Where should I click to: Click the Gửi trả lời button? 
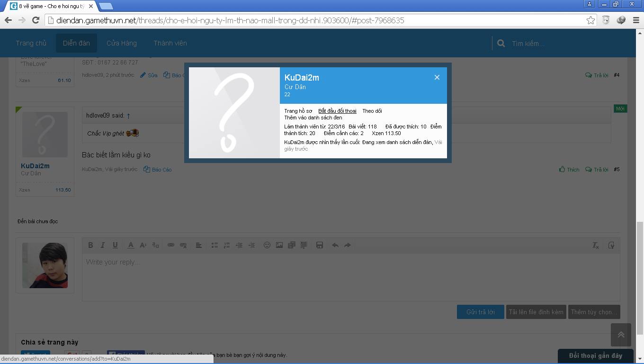point(480,312)
